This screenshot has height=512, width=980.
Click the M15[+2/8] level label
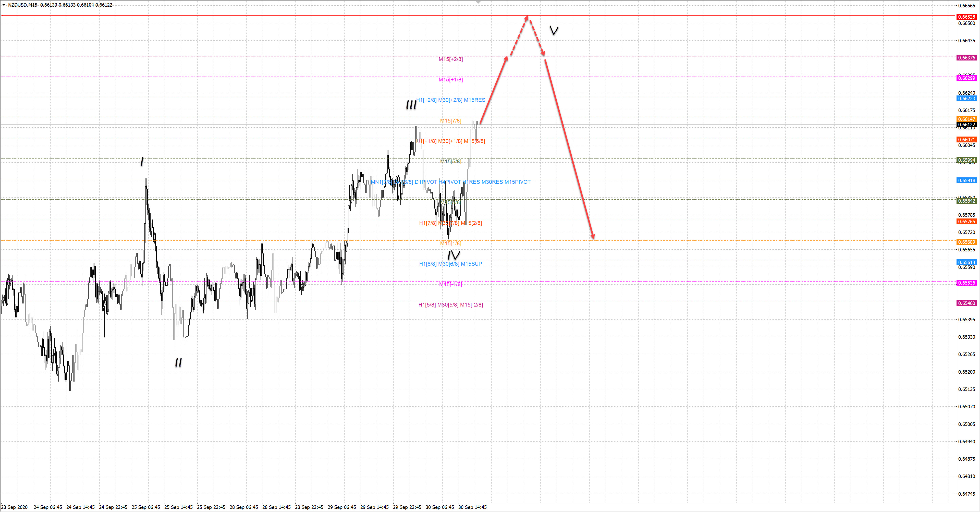tap(450, 59)
